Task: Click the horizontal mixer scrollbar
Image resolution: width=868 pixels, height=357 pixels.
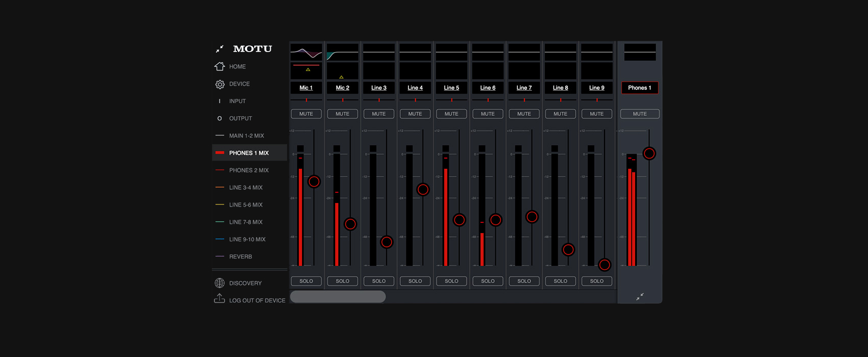Action: click(338, 297)
